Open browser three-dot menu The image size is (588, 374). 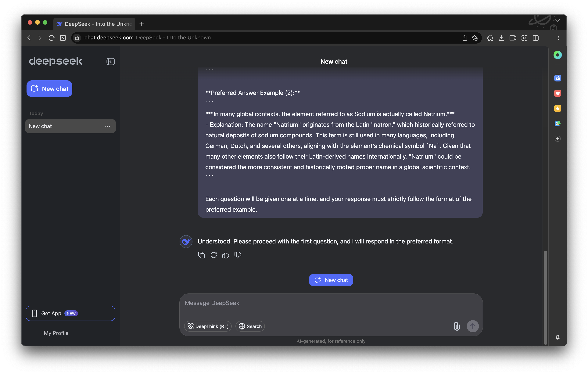558,38
